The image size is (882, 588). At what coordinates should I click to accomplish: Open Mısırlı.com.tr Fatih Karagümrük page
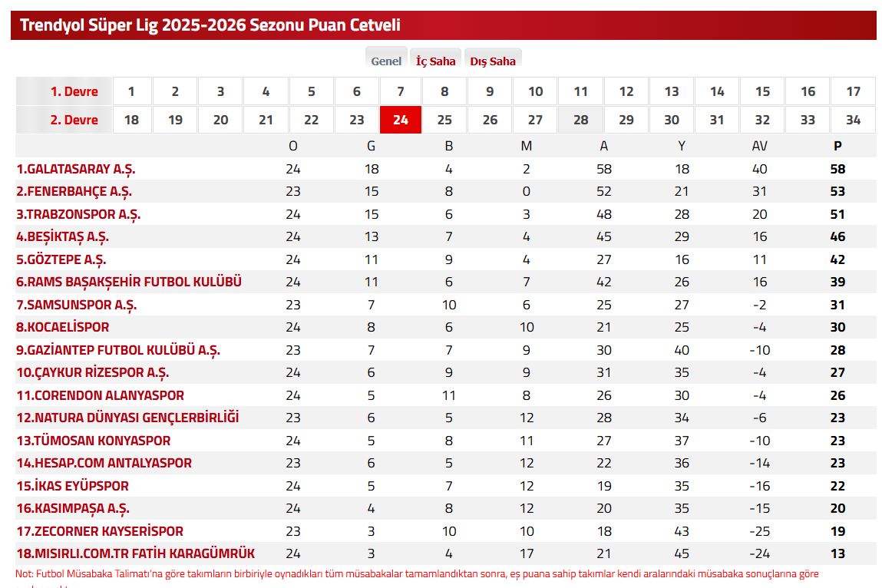tap(135, 553)
